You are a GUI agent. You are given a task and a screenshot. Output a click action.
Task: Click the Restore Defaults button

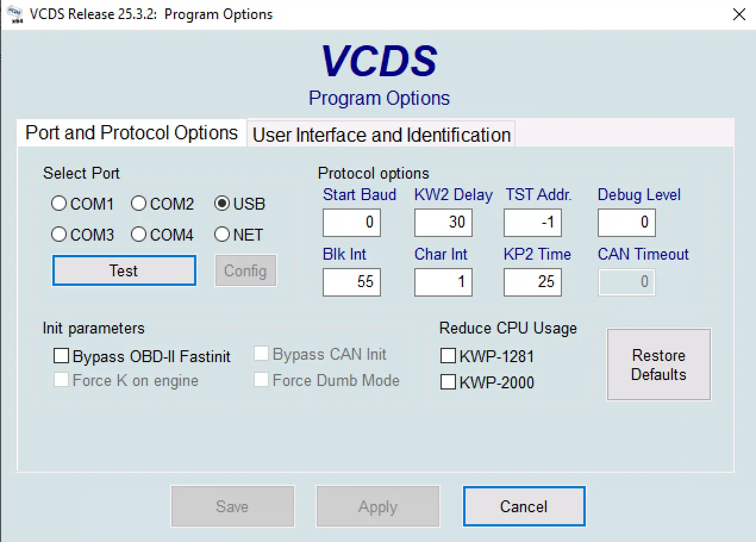pyautogui.click(x=658, y=365)
